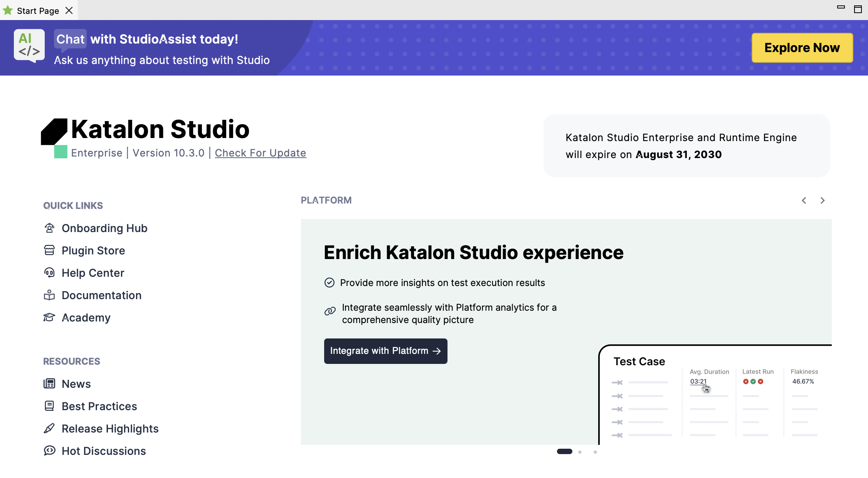This screenshot has height=478, width=868.
Task: Click the Chat with StudioAssist banner text
Action: (x=147, y=39)
